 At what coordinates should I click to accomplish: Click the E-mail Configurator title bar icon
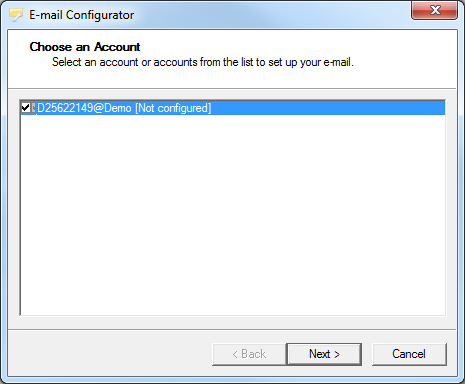16,15
